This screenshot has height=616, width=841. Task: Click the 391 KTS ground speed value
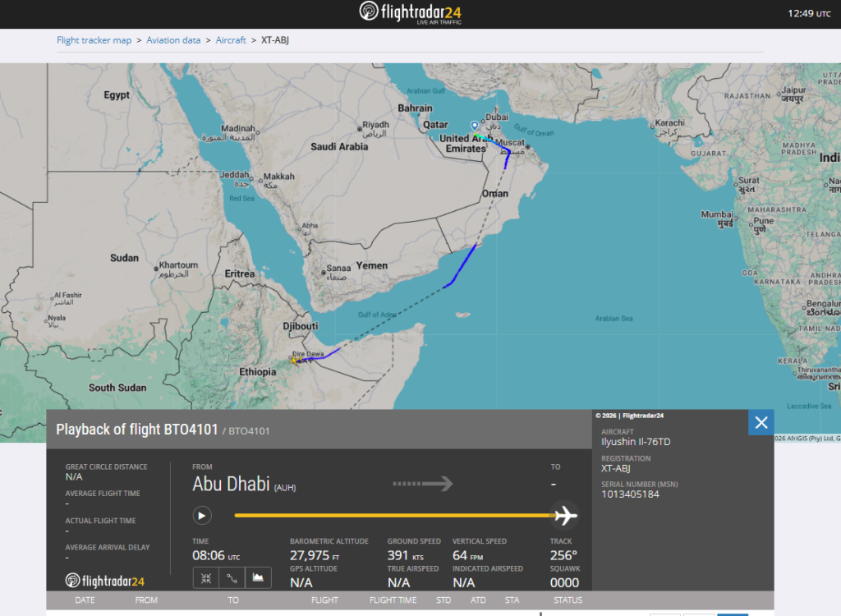pos(406,555)
